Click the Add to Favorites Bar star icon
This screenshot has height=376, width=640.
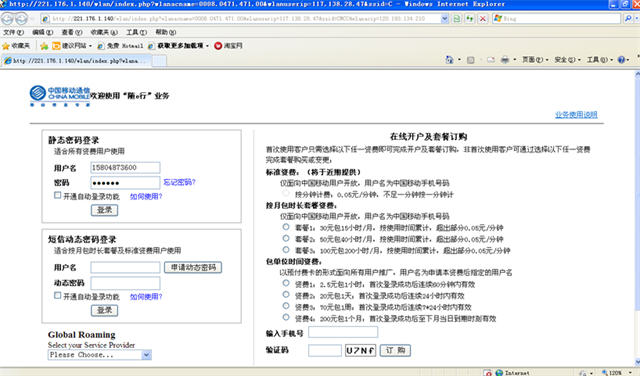click(44, 46)
